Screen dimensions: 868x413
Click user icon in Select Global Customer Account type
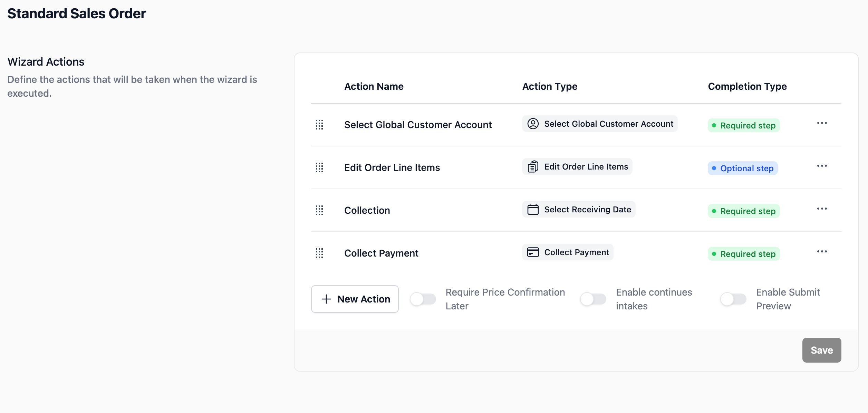point(533,124)
